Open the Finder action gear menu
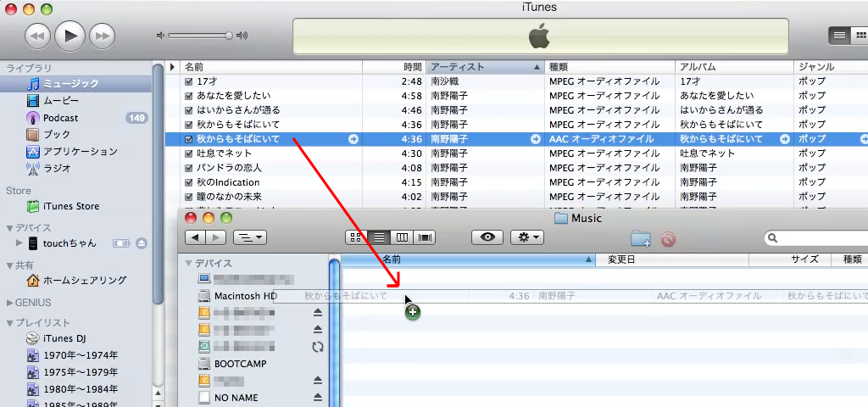Image resolution: width=868 pixels, height=407 pixels. pos(527,237)
